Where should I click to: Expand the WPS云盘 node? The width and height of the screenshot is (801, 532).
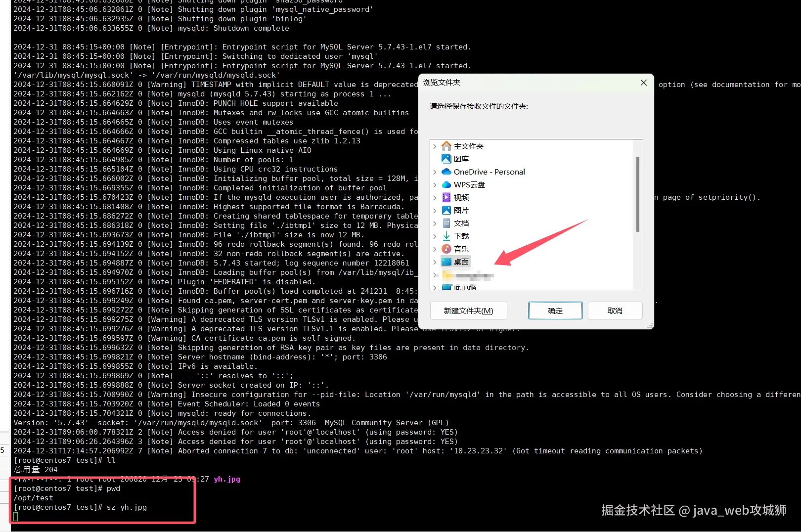point(435,184)
